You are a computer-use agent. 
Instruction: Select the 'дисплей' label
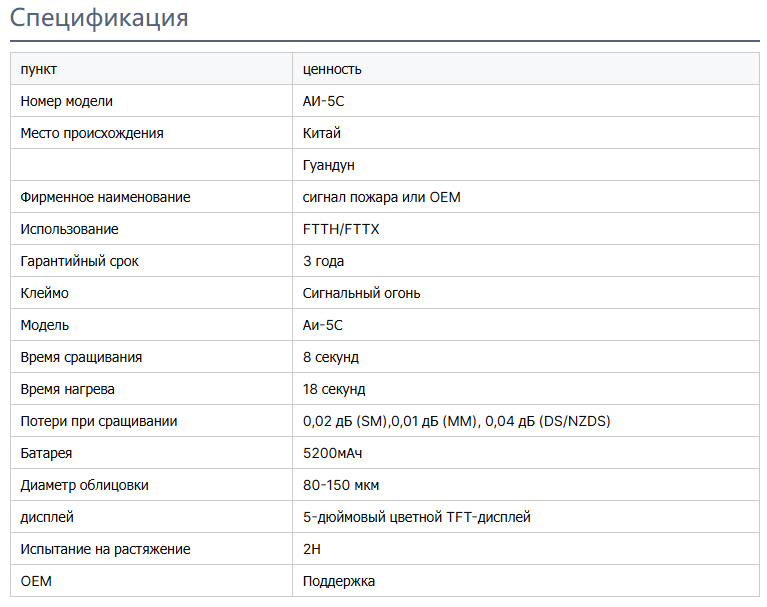point(47,517)
